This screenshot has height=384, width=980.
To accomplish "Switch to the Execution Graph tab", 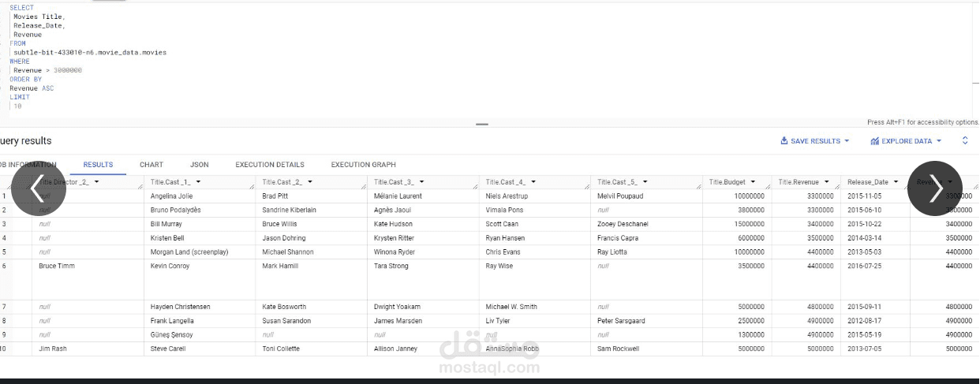I will pos(364,165).
